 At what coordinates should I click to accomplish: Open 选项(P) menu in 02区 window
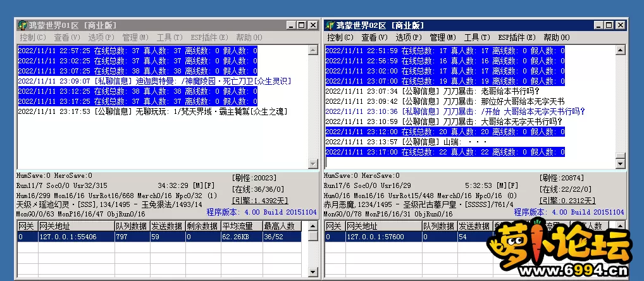[x=409, y=37]
